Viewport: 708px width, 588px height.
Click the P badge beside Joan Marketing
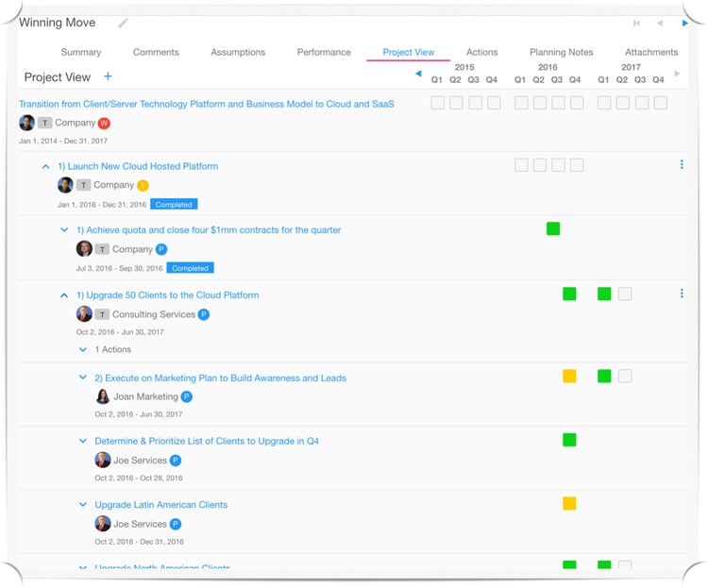pos(187,396)
